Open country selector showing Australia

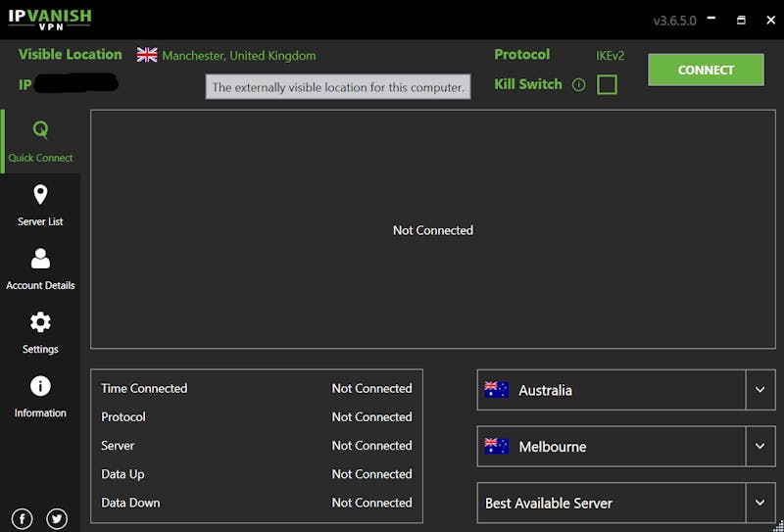tap(626, 390)
